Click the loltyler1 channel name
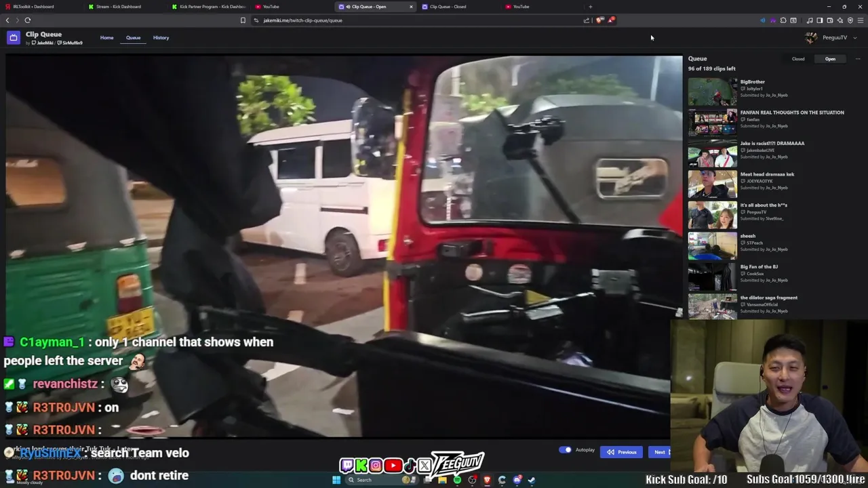This screenshot has height=488, width=868. (755, 89)
